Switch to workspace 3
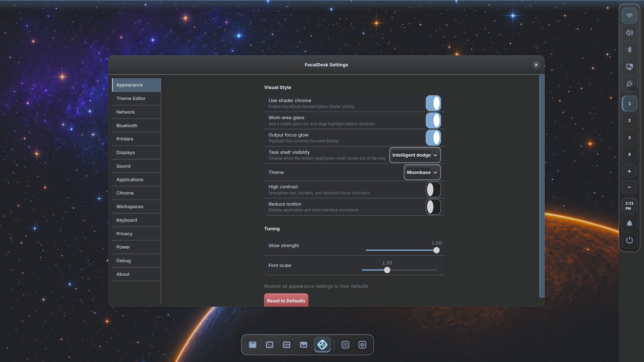This screenshot has height=362, width=644. point(629,138)
